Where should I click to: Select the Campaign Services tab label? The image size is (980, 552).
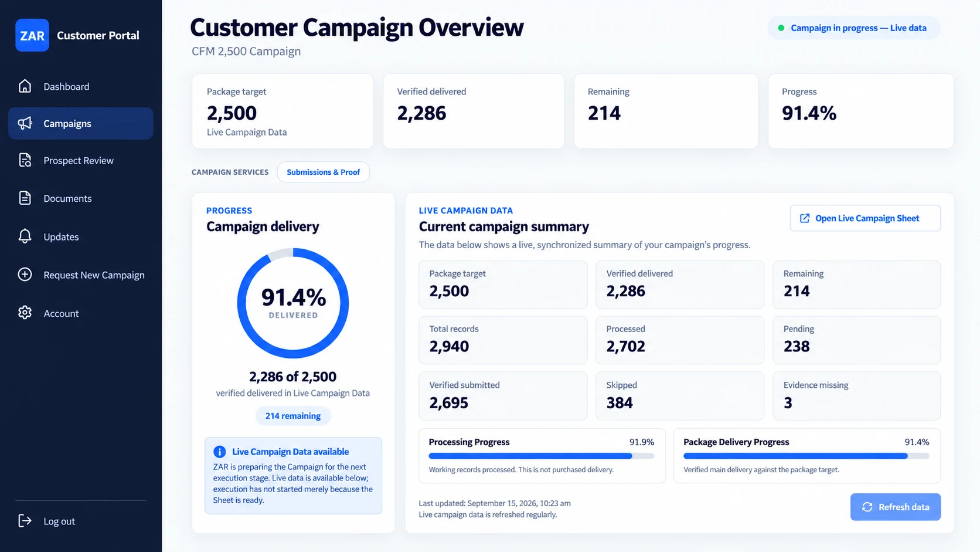pyautogui.click(x=230, y=172)
